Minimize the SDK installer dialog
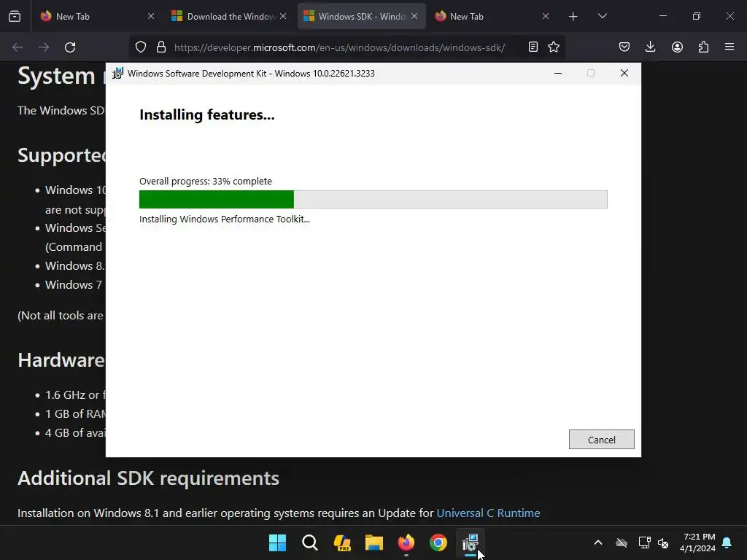The width and height of the screenshot is (747, 560). coord(558,74)
